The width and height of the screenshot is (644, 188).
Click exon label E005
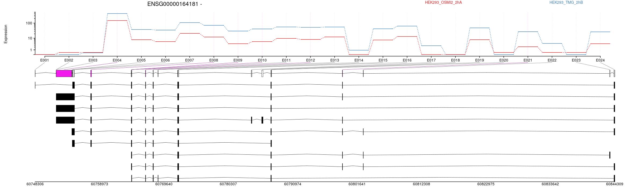(x=141, y=60)
